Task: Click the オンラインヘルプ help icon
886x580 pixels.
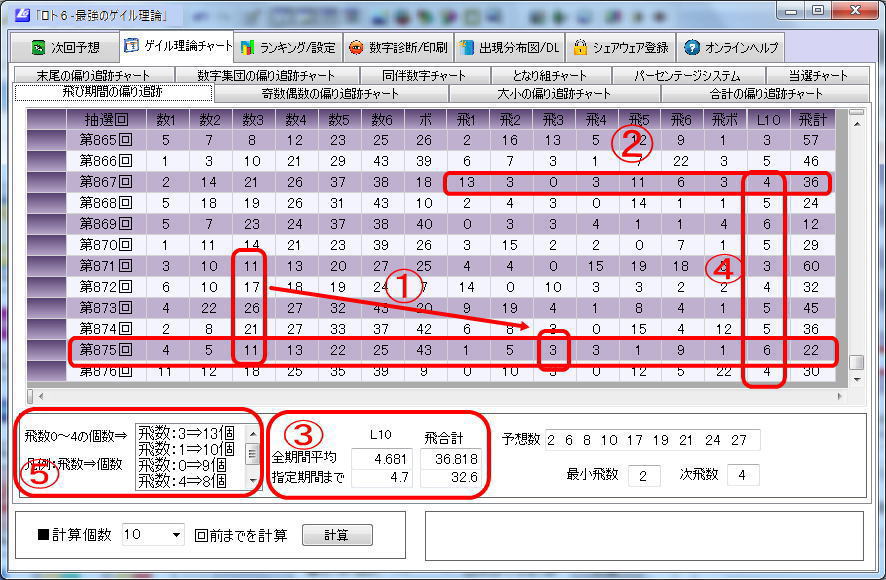Action: (692, 47)
